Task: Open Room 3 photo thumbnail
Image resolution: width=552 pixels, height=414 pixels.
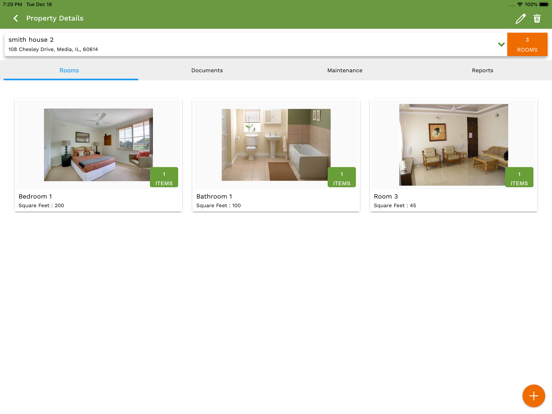Action: click(453, 145)
